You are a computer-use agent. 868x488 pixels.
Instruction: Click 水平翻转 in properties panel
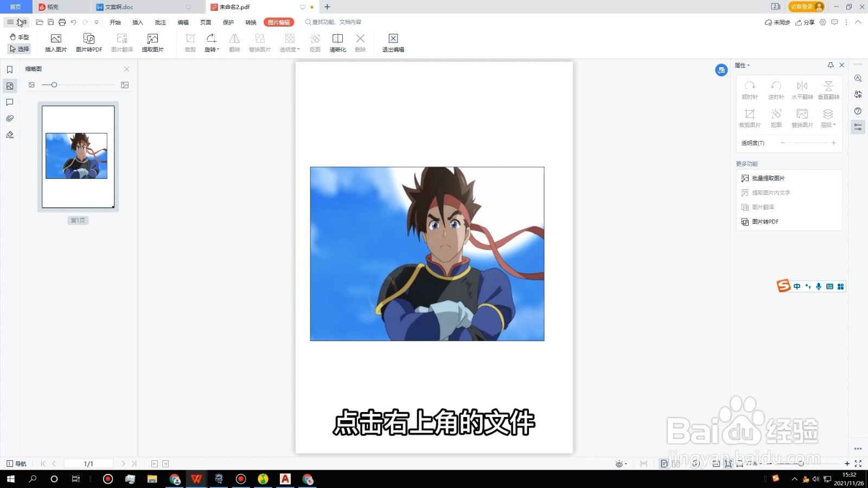802,90
